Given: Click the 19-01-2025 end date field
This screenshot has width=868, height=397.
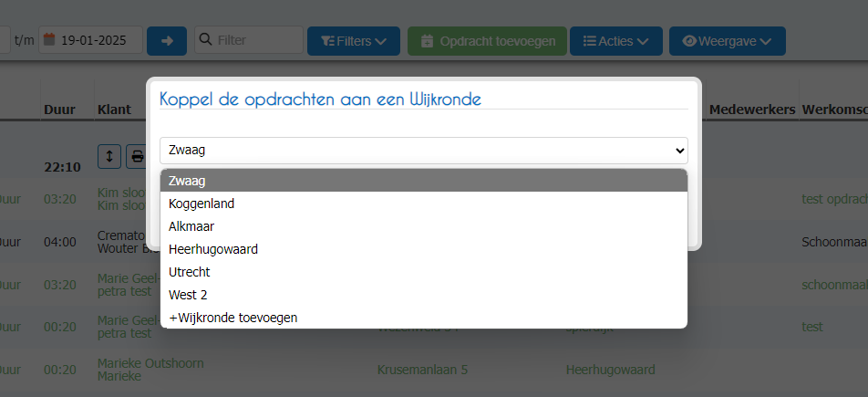Looking at the screenshot, I should [x=91, y=40].
